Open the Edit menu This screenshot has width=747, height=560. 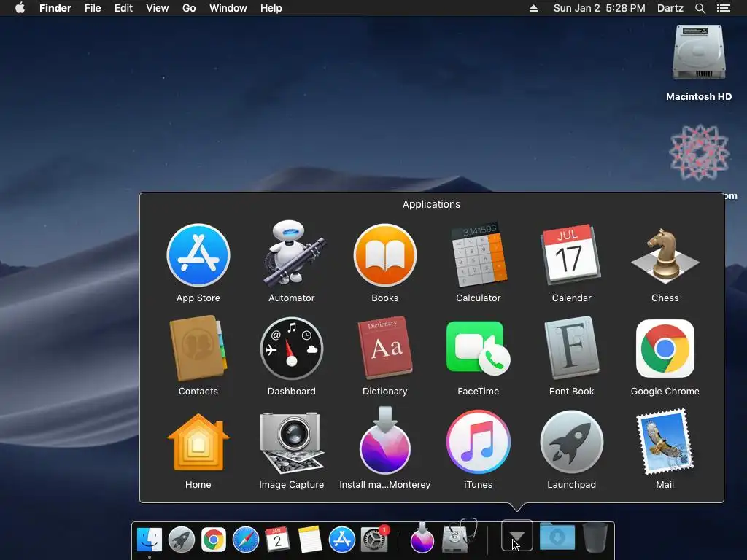pyautogui.click(x=123, y=8)
